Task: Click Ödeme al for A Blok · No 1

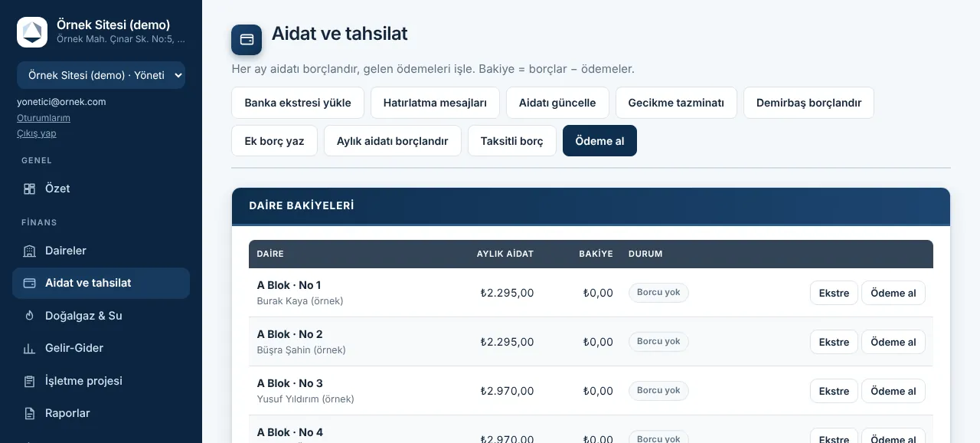Action: point(893,293)
